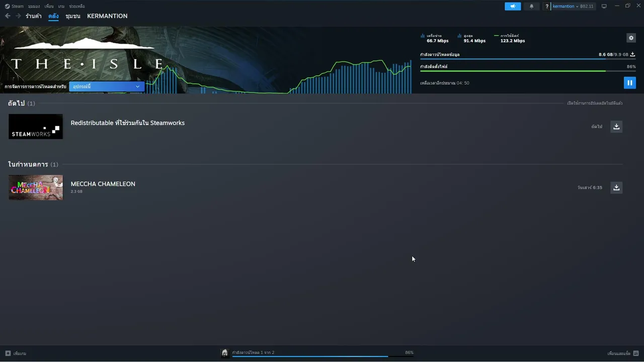
Task: Click the 123.2 Mbps disk usage value
Action: 513,41
